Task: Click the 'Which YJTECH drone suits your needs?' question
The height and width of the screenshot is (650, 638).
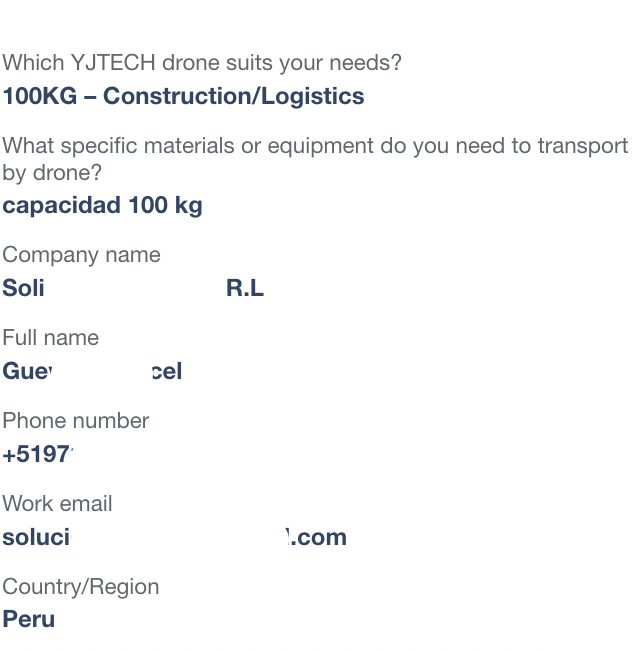Action: pyautogui.click(x=202, y=63)
